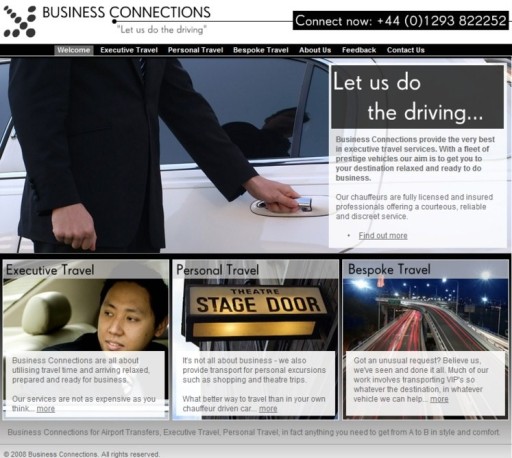Click 'Our services are not as expensive' text
This screenshot has height=458, width=512.
point(84,404)
